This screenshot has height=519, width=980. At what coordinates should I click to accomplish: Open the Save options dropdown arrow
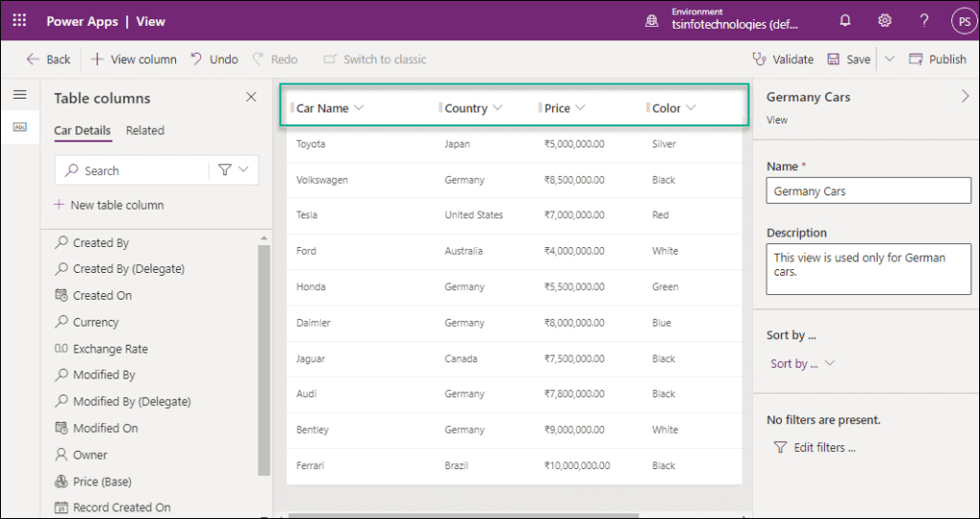pyautogui.click(x=889, y=59)
